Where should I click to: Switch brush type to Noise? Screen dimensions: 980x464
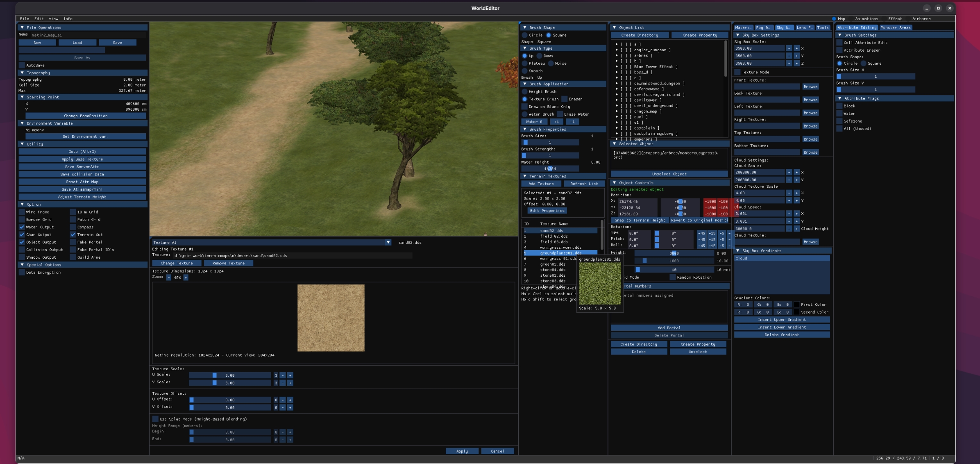551,63
